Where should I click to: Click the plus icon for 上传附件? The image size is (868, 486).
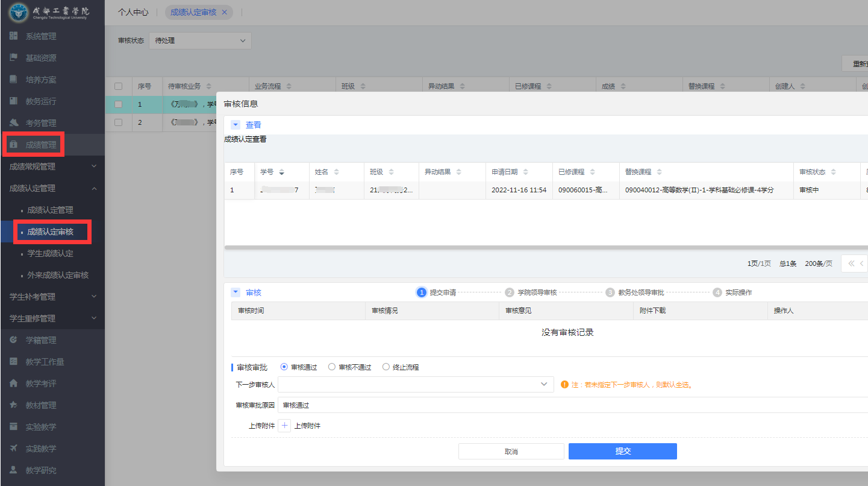285,426
